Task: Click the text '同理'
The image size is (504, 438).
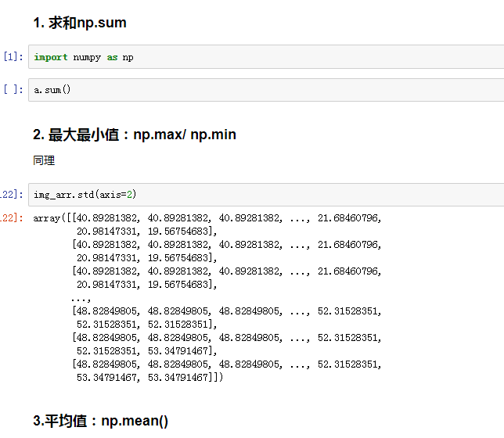Action: (44, 160)
